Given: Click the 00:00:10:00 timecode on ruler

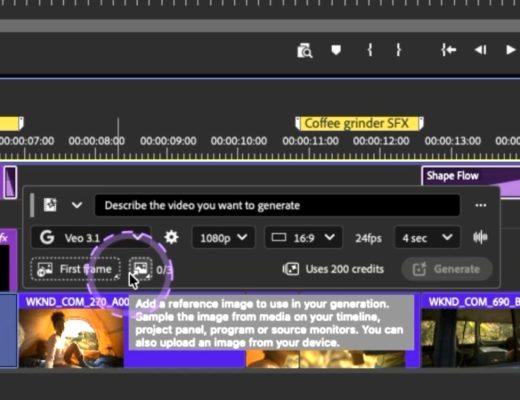Looking at the screenshot, I should (239, 141).
